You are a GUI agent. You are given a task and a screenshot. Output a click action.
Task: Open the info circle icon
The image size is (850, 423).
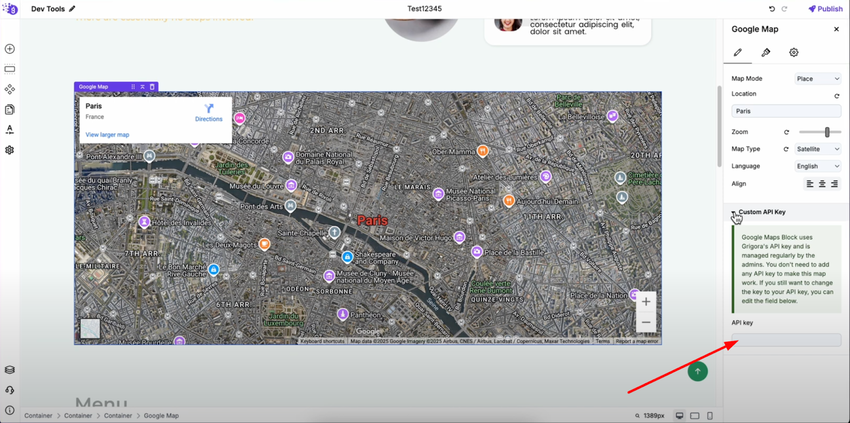9,410
